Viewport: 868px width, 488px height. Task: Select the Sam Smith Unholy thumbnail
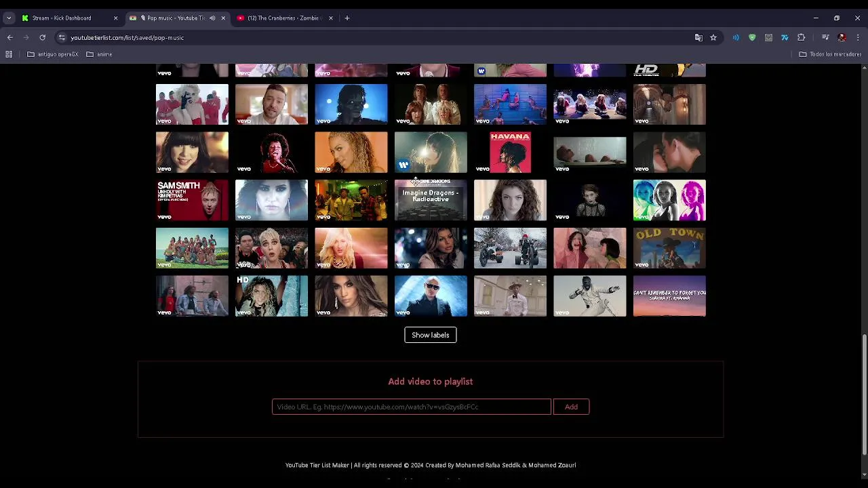coord(192,200)
